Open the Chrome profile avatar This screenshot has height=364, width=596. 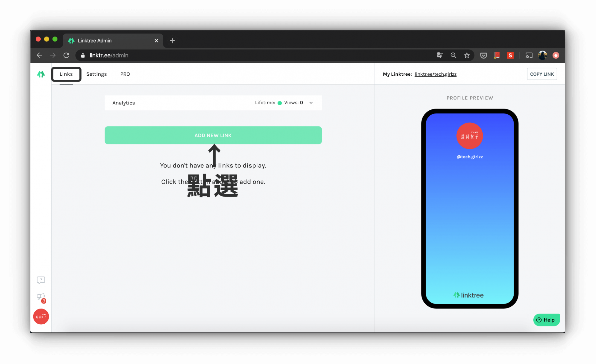[x=542, y=55]
